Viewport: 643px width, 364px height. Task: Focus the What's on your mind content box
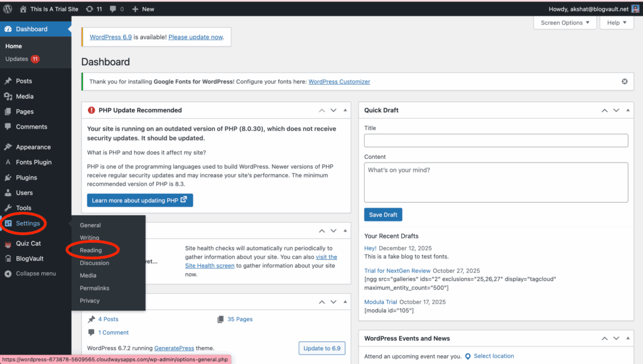pos(496,183)
